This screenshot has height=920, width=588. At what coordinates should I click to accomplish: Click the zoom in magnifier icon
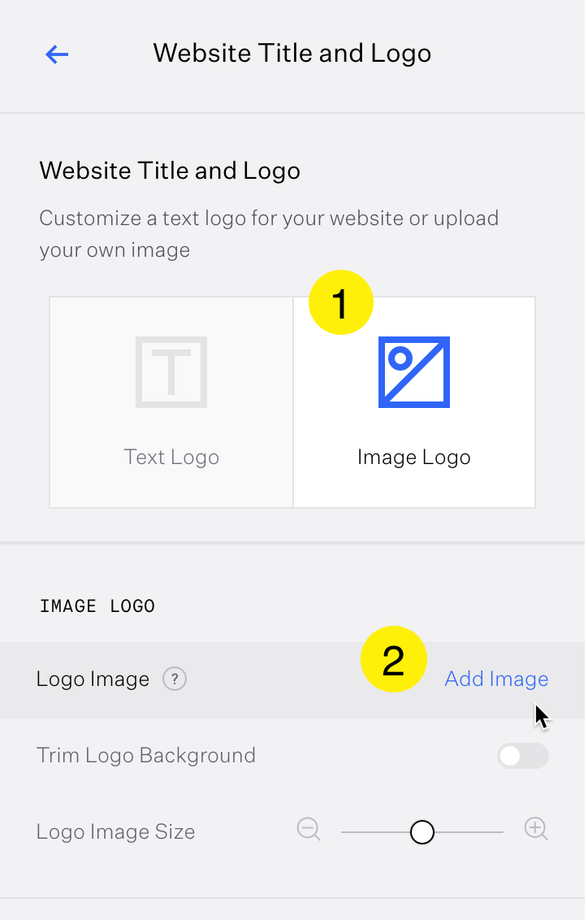point(536,828)
